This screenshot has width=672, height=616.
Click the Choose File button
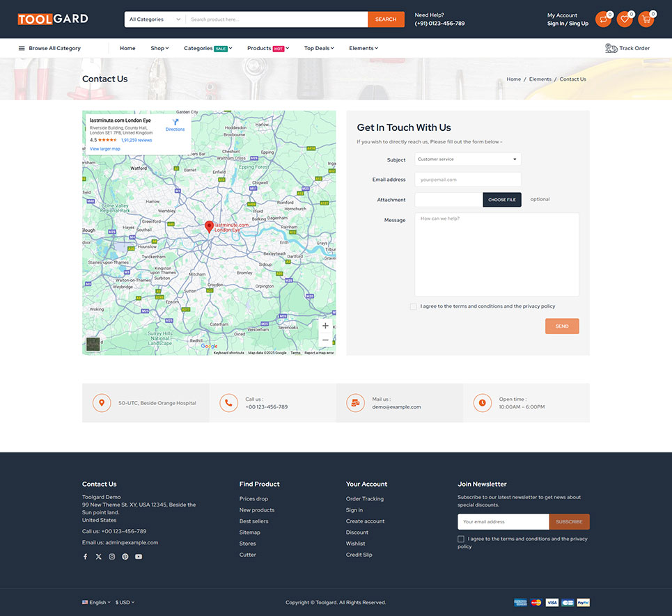click(x=501, y=200)
